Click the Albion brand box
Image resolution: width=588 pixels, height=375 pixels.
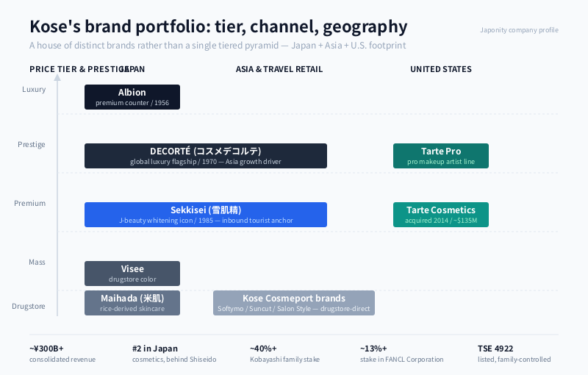[132, 97]
